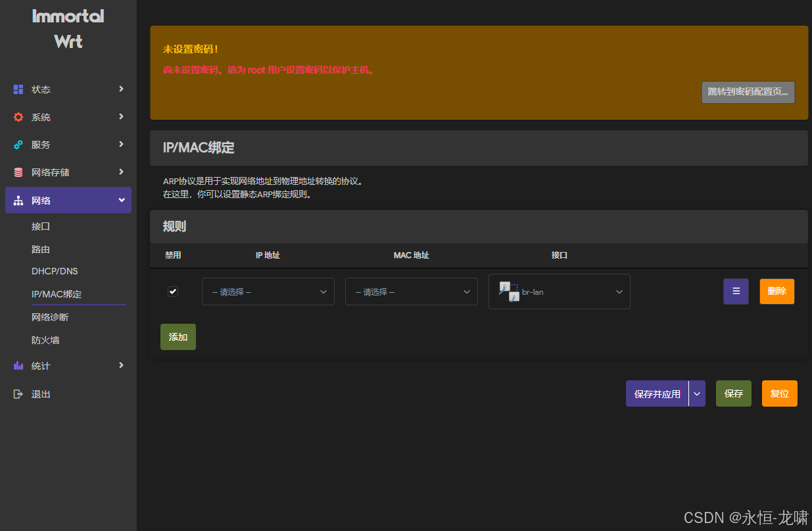The width and height of the screenshot is (812, 531).
Task: Click the 添加 button
Action: pos(178,337)
